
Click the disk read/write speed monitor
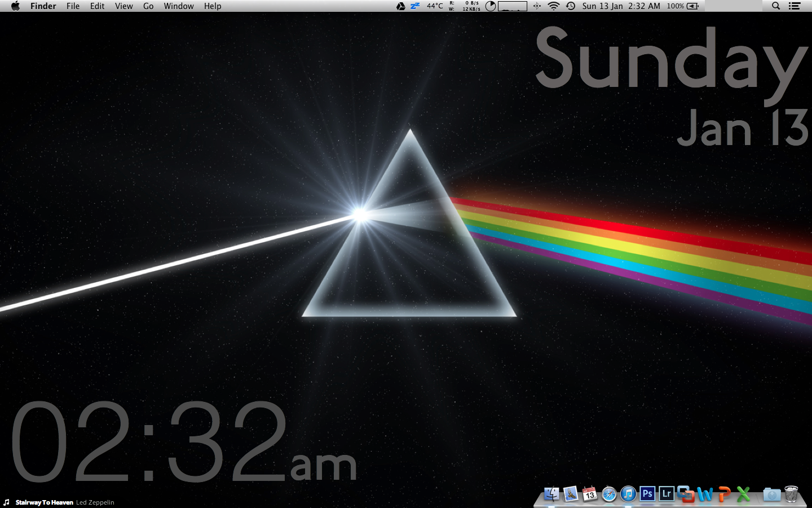pyautogui.click(x=465, y=6)
